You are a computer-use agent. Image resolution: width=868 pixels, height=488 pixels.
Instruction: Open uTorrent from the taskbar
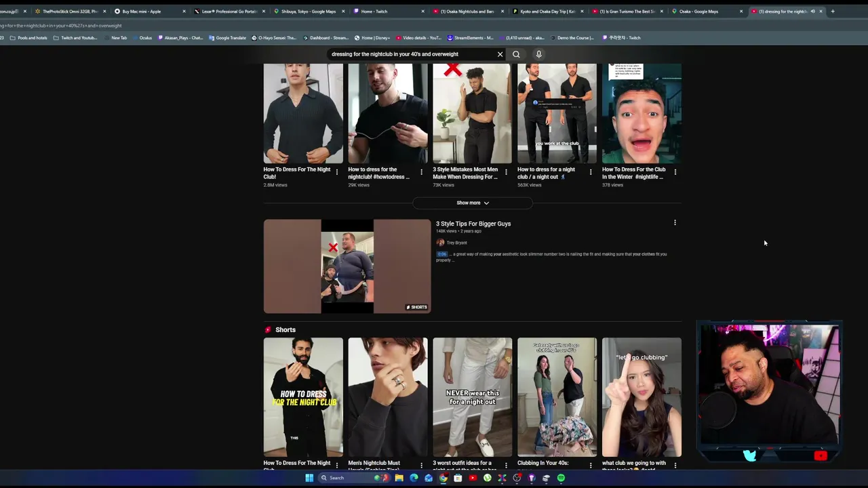[487, 478]
